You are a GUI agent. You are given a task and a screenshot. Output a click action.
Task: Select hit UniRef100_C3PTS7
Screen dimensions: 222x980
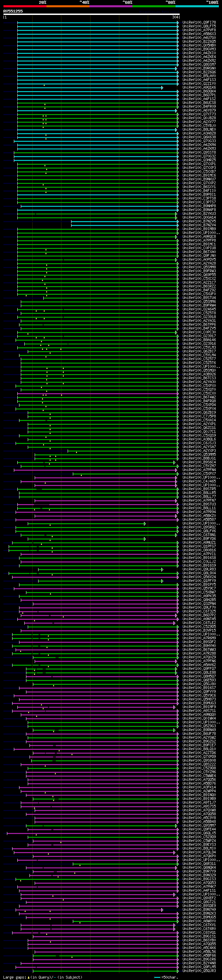tap(199, 202)
